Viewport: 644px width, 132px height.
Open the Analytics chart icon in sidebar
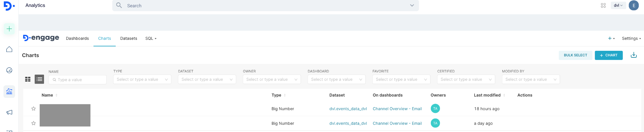(x=9, y=92)
